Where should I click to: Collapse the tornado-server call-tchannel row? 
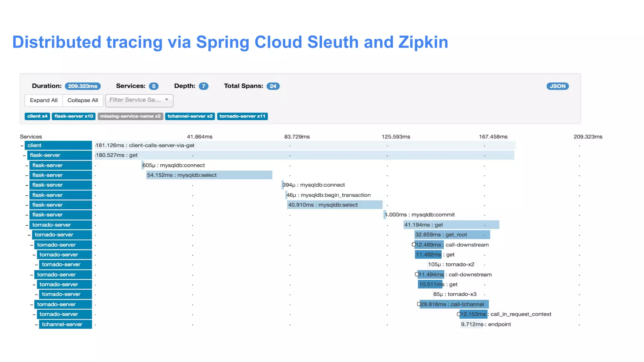tap(32, 304)
